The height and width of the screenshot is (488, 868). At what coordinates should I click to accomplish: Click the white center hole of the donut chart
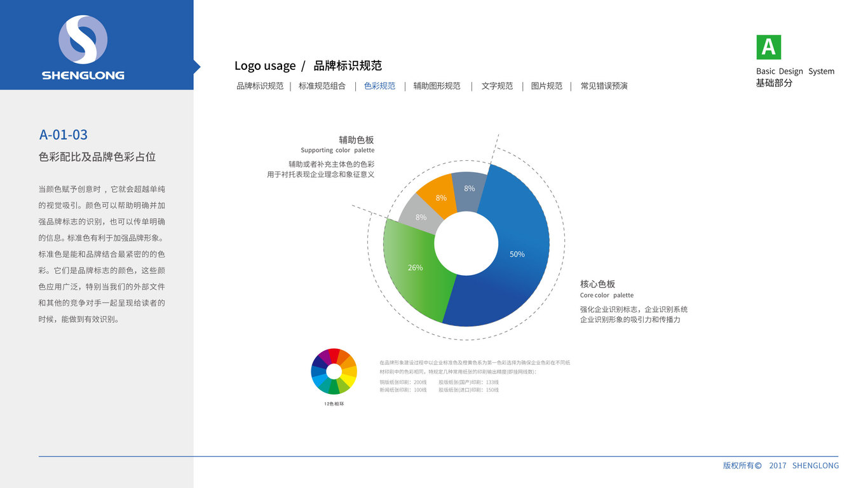(466, 243)
